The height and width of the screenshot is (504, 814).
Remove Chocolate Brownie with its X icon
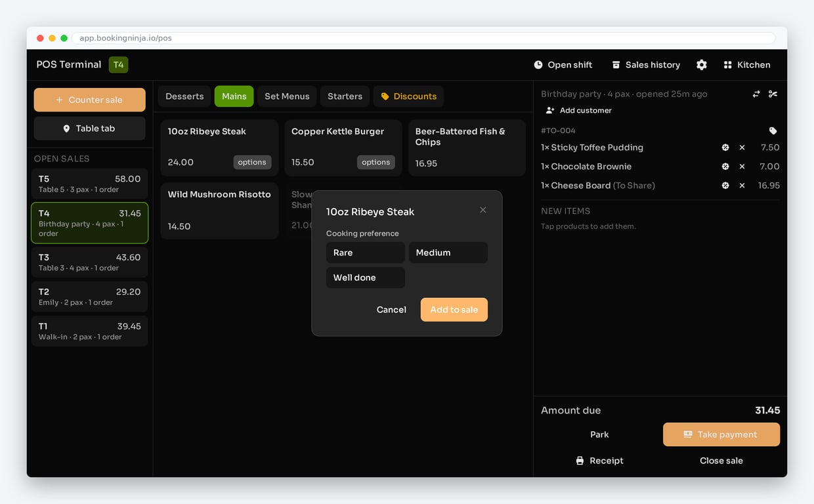coord(742,167)
